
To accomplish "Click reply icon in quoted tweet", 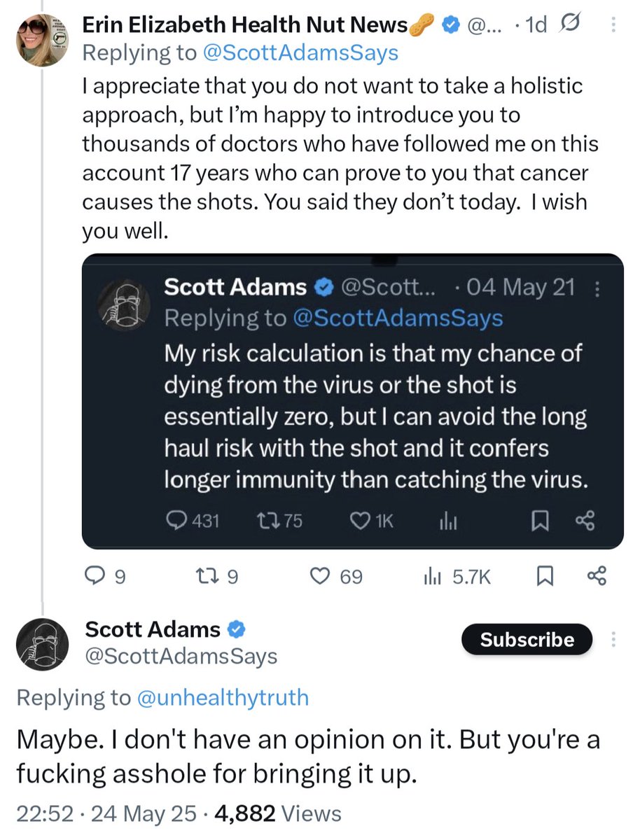I will pos(174,521).
